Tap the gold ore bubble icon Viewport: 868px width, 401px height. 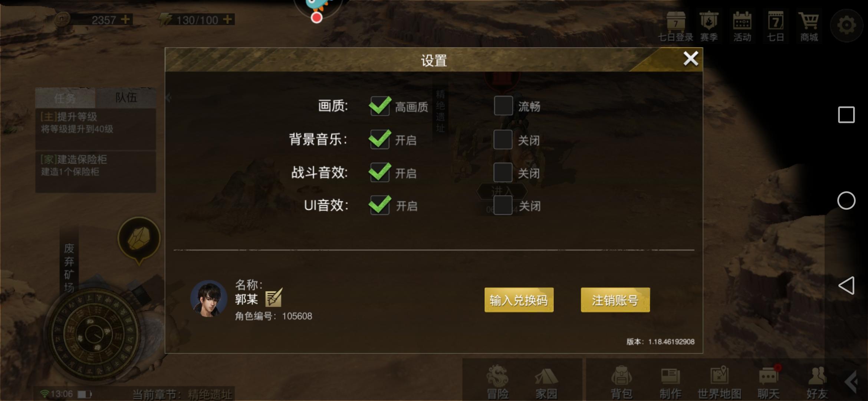click(139, 238)
